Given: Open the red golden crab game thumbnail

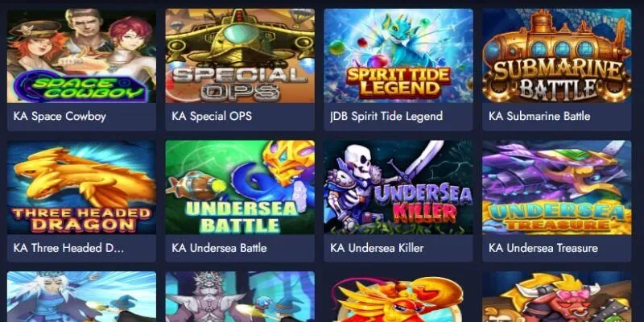Looking at the screenshot, I should 398,296.
